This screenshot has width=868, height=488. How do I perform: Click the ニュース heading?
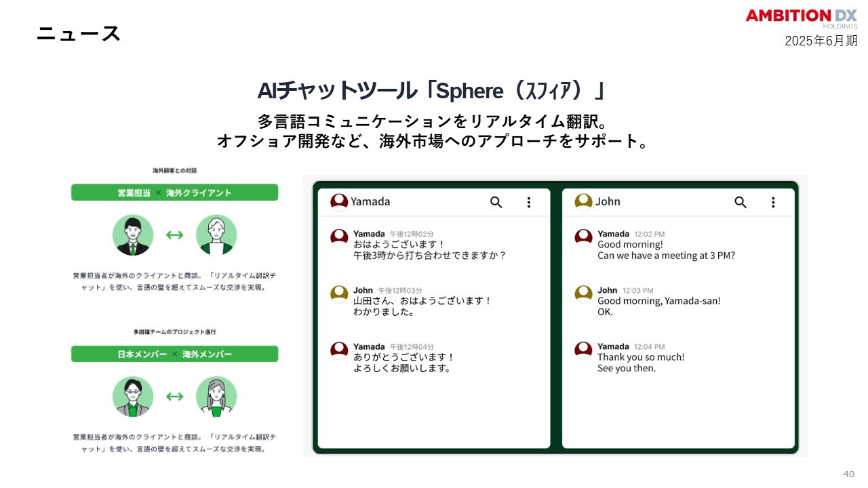pyautogui.click(x=79, y=33)
